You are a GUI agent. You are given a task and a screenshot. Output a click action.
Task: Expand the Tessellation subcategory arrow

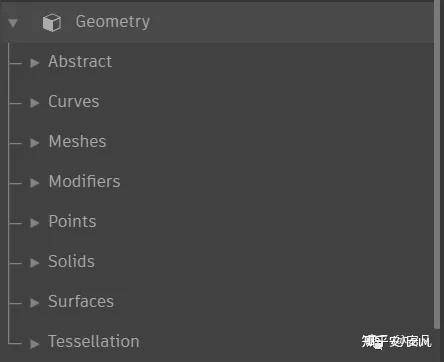pos(34,343)
